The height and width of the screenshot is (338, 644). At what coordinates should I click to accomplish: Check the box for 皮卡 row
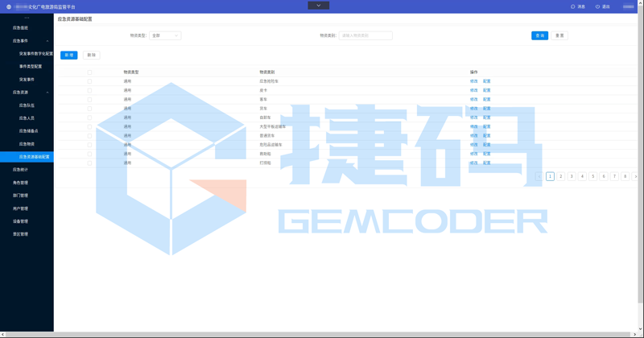pos(89,90)
